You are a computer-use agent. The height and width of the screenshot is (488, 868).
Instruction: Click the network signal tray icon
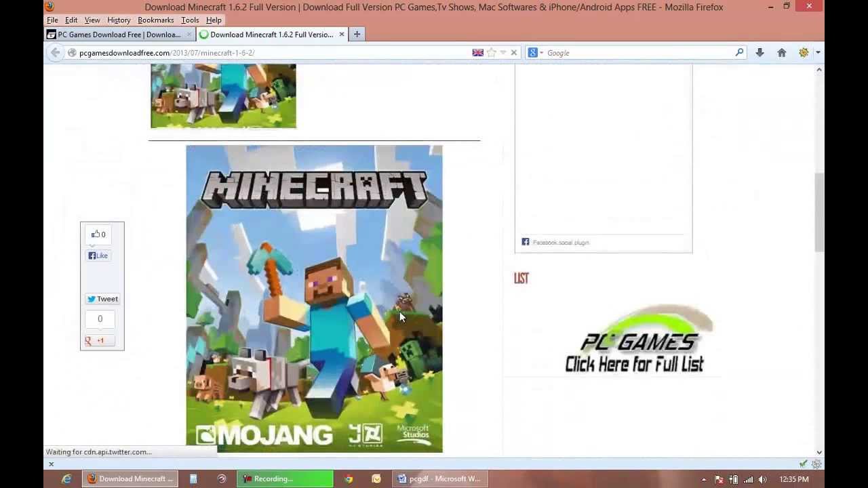[x=749, y=479]
